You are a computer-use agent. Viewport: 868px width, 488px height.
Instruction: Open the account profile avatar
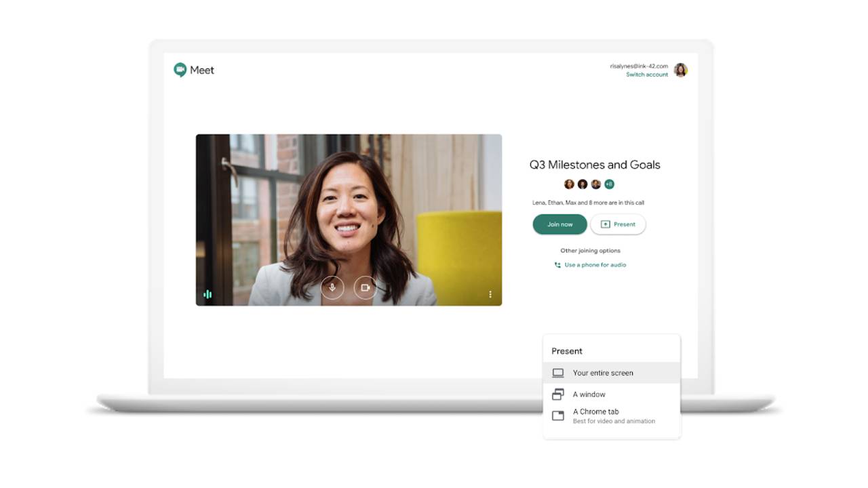point(680,70)
